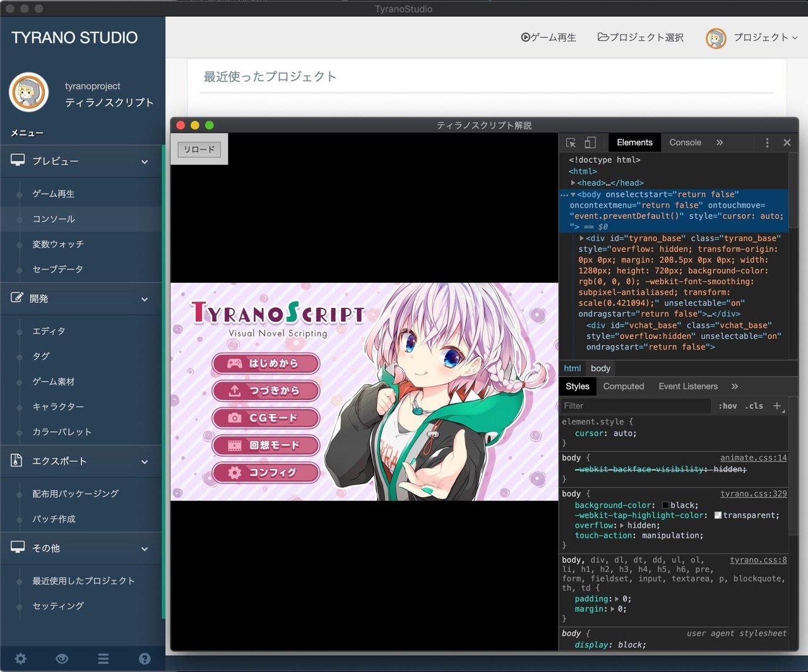
Task: Click gear icon on コンフィグ button
Action: [235, 472]
